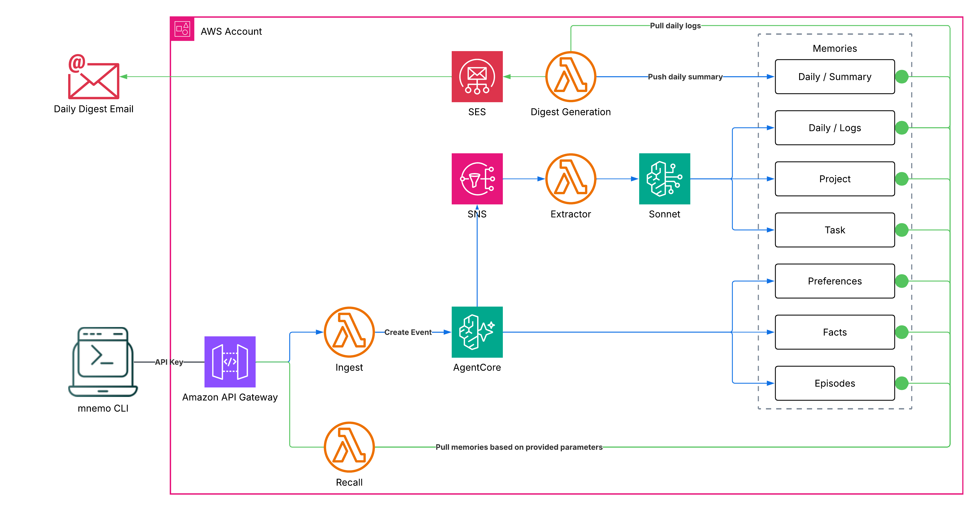Select the Digest Generation lambda icon
980x511 pixels.
click(x=570, y=76)
